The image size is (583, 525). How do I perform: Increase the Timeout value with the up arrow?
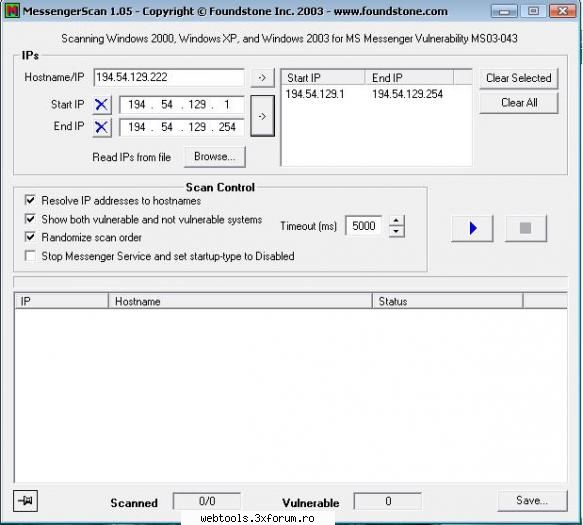click(396, 220)
